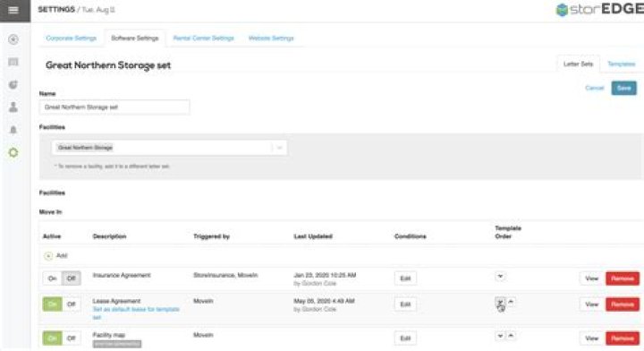Remove the Insurance Agreement template
644x351 pixels.
pos(623,278)
